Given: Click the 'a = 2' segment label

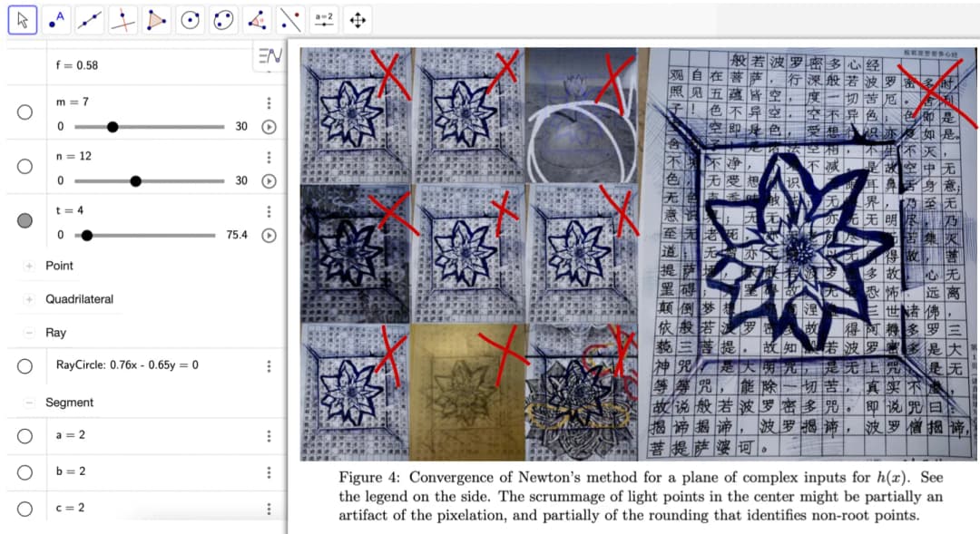Looking at the screenshot, I should (70, 435).
